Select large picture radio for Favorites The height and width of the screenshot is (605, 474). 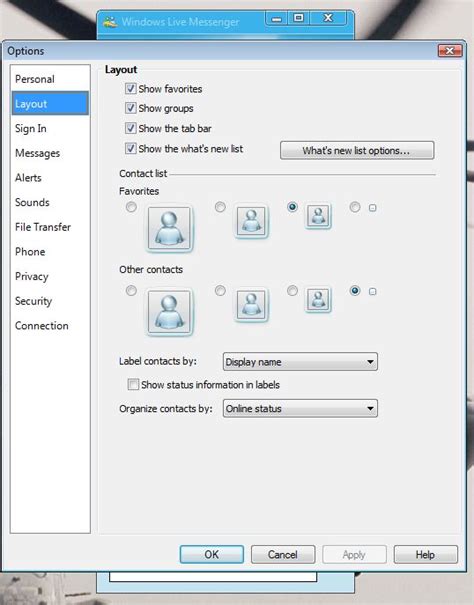tap(131, 207)
